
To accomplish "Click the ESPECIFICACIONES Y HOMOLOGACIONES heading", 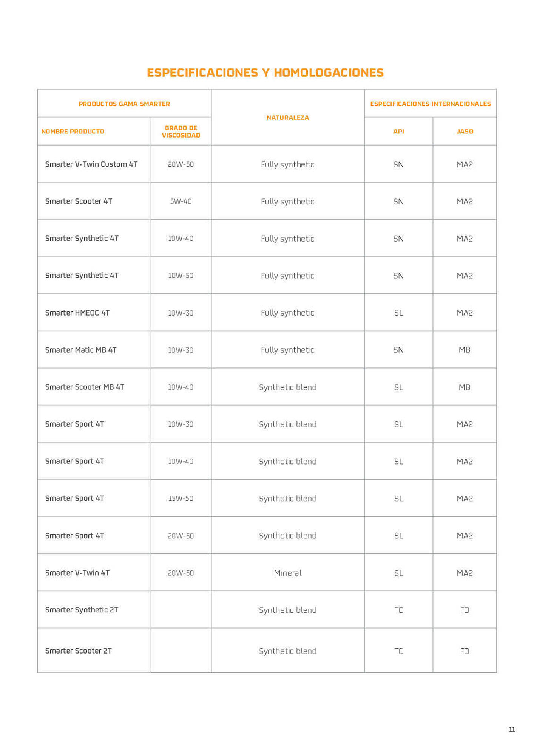I will tap(265, 73).
